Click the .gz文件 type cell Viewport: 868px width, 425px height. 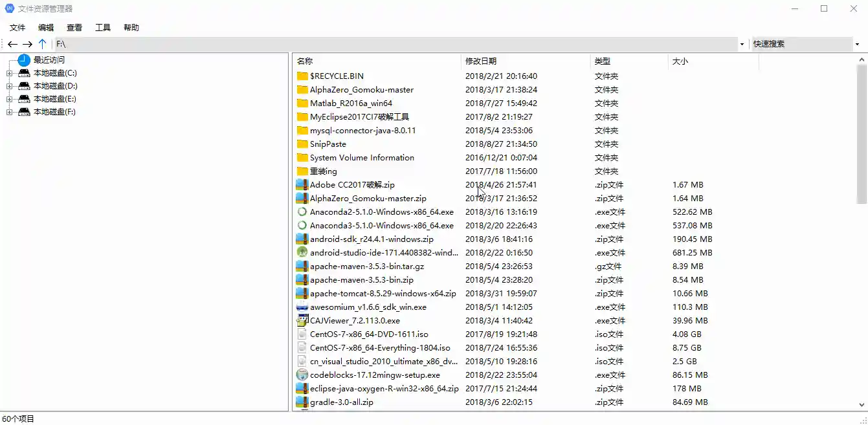608,267
